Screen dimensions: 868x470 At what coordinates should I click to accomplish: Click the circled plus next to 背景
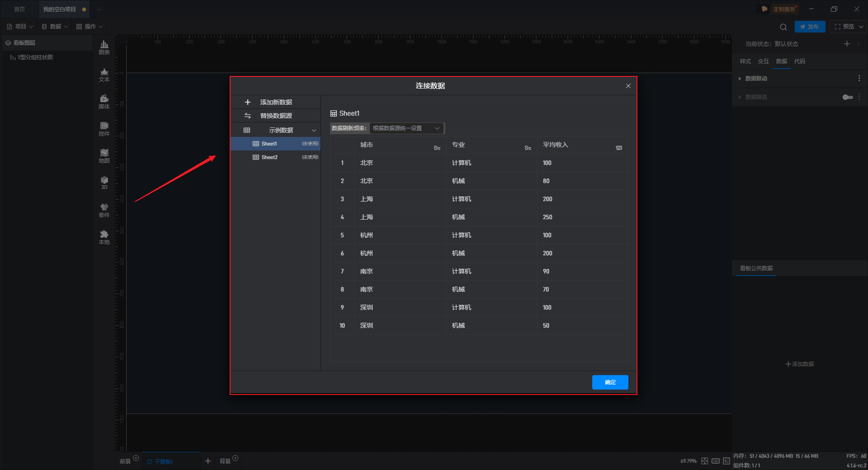coord(235,458)
